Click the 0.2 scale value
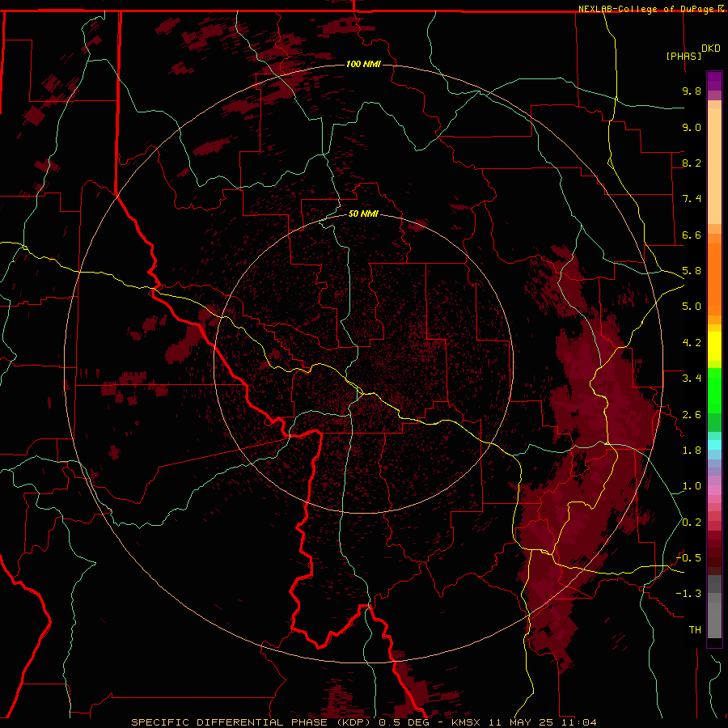 [x=692, y=523]
